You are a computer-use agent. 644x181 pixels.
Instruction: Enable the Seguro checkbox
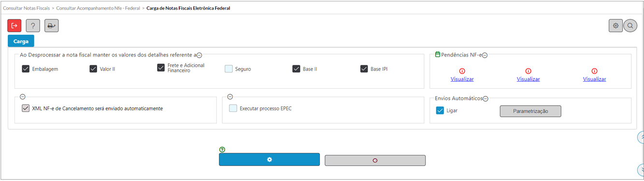tap(229, 69)
